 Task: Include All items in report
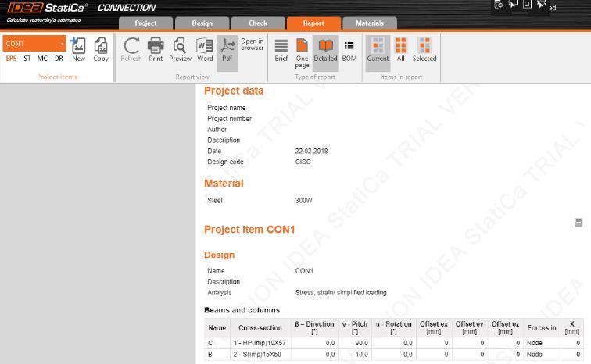tap(401, 49)
